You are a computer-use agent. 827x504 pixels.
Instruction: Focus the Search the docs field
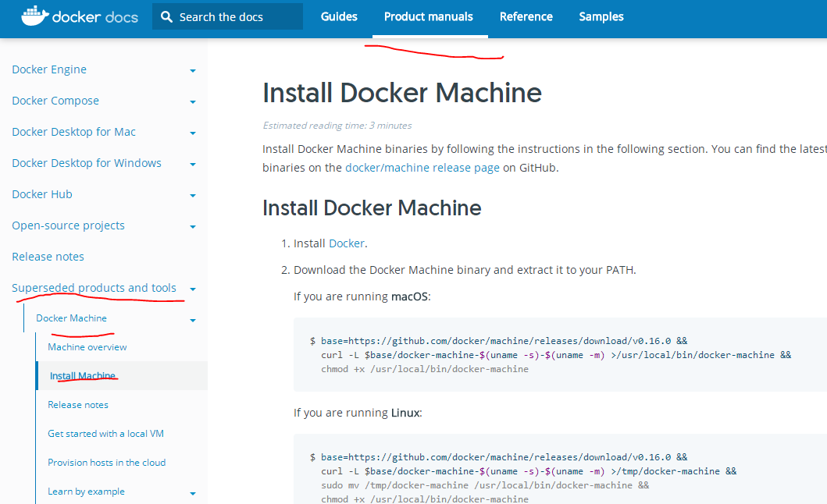point(227,17)
